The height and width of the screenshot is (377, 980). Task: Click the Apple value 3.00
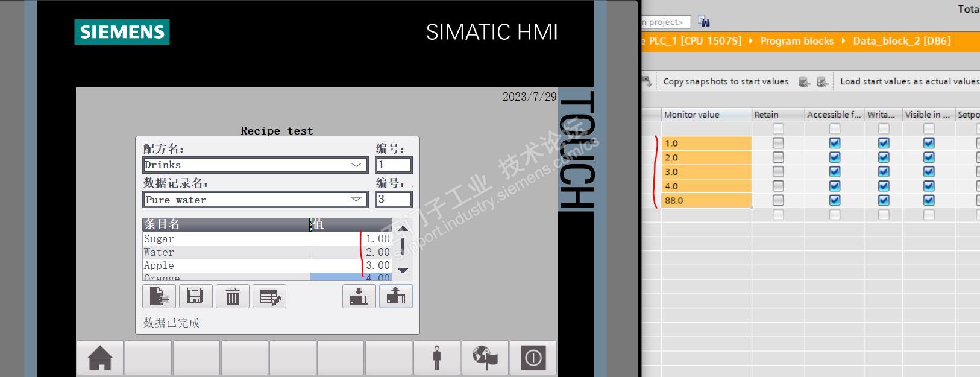[378, 265]
